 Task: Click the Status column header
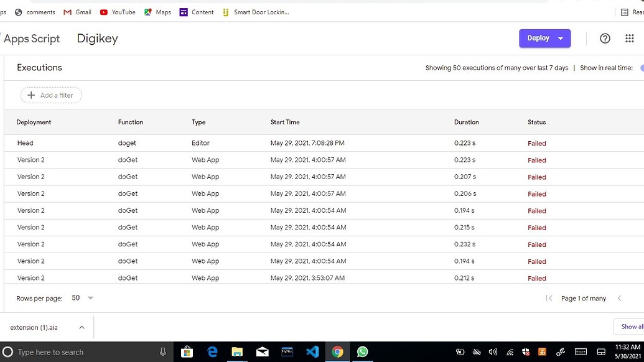click(x=537, y=123)
